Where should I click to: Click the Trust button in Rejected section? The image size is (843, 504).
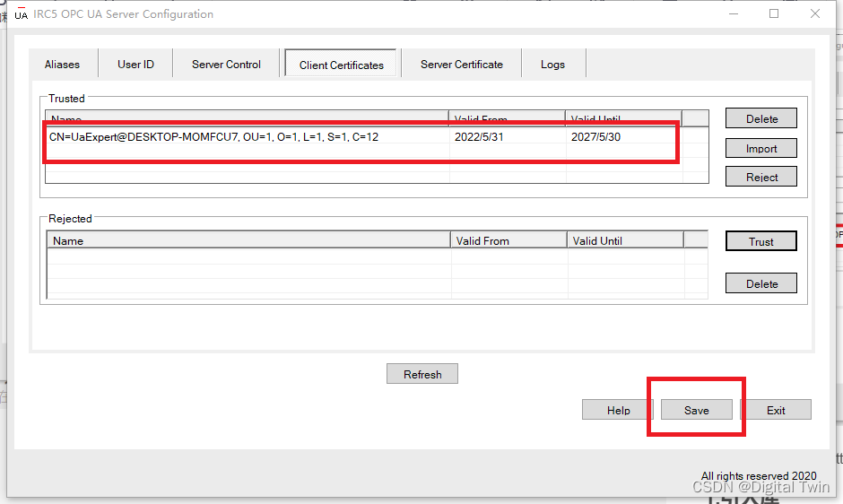click(761, 241)
